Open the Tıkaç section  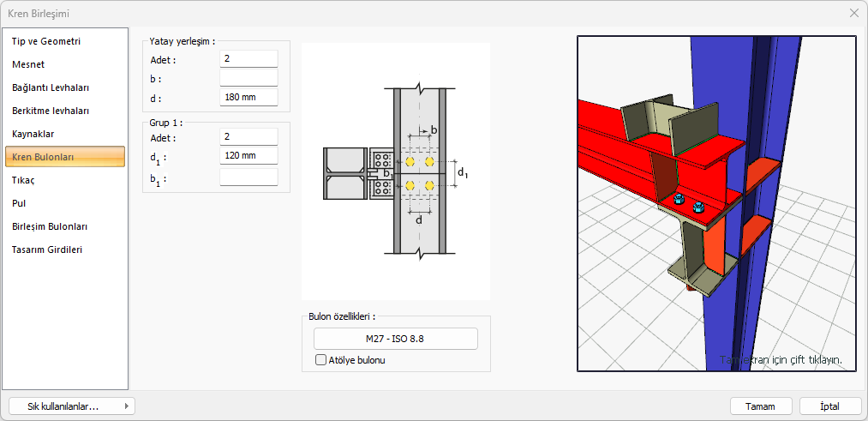click(x=24, y=180)
